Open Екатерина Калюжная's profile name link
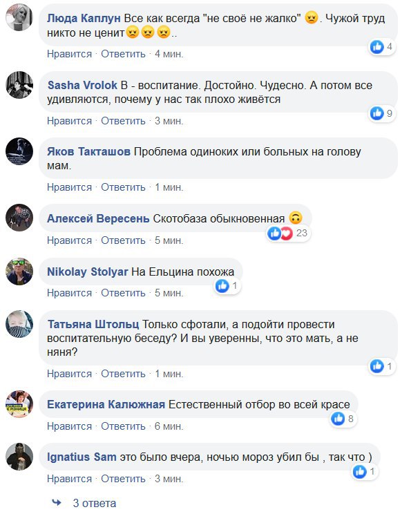This screenshot has width=420, height=514. (106, 405)
